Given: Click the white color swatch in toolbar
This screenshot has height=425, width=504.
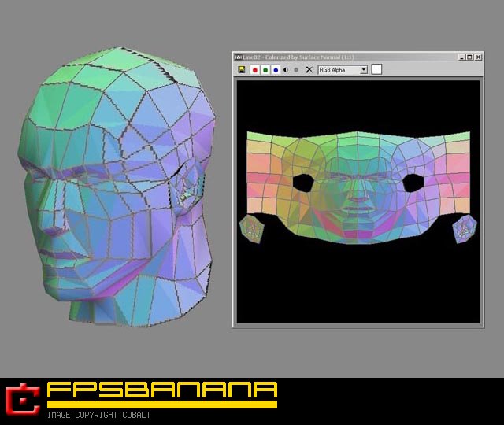Looking at the screenshot, I should click(376, 69).
